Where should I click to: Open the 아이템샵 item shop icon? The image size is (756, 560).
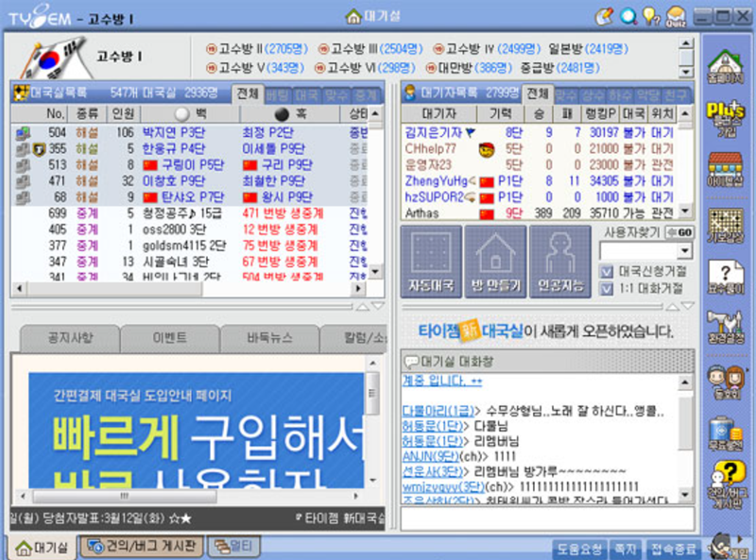click(726, 170)
